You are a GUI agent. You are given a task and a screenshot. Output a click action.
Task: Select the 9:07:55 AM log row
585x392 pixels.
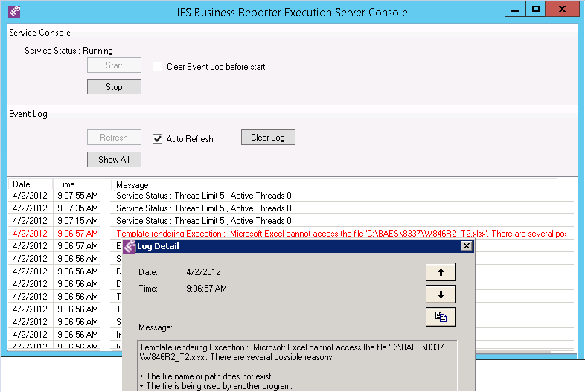291,196
